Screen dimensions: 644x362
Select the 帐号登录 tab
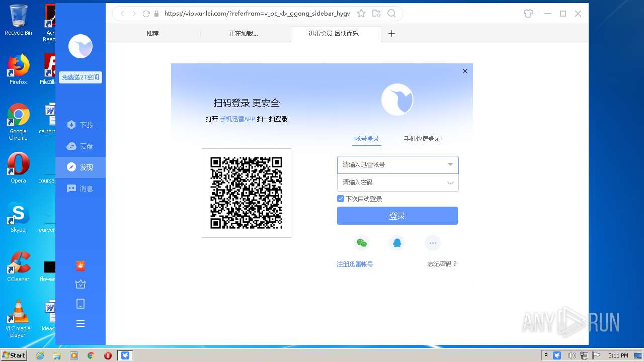(x=367, y=139)
